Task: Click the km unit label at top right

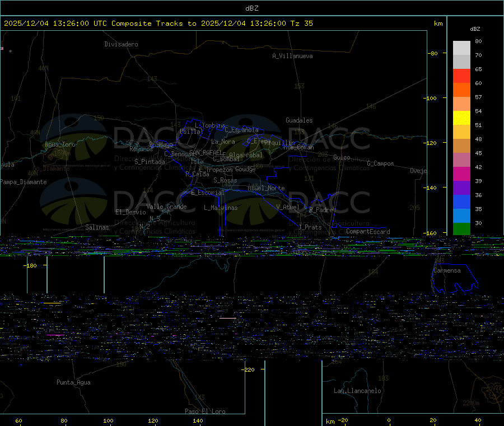Action: 438,24
